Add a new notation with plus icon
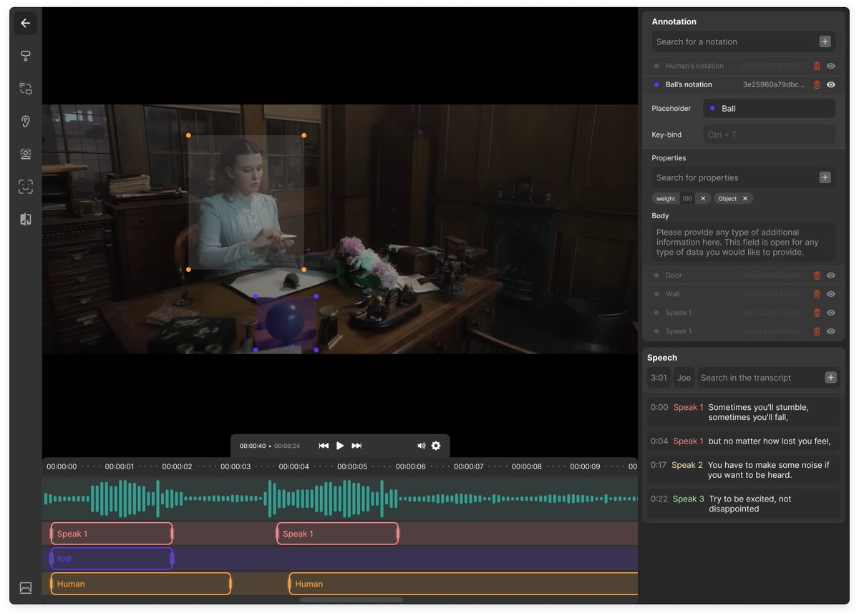The height and width of the screenshot is (616, 859). pos(825,41)
